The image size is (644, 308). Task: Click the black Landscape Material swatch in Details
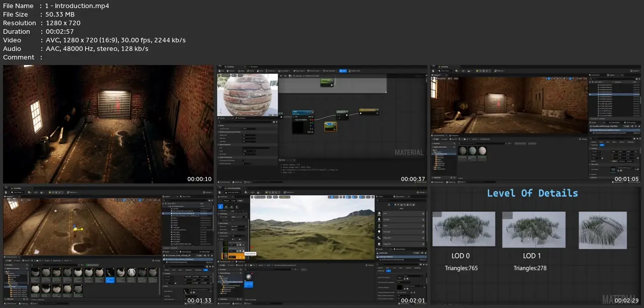click(x=400, y=286)
